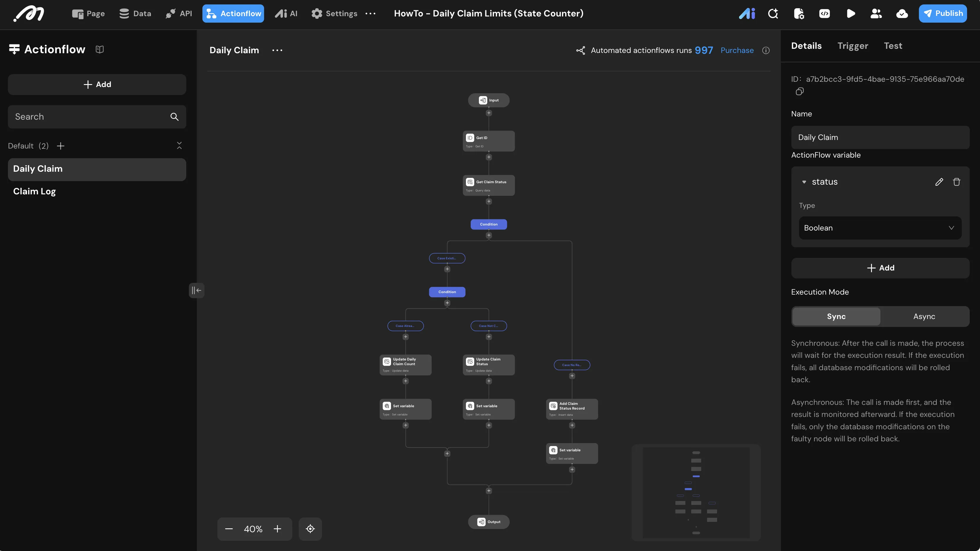Add a node below the Input node
The width and height of the screenshot is (980, 551).
tap(489, 113)
